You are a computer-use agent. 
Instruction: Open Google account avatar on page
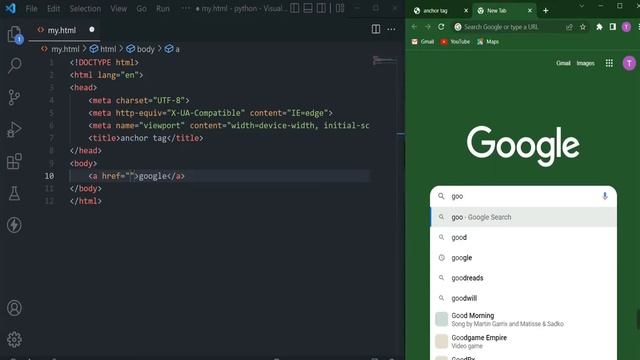(629, 63)
